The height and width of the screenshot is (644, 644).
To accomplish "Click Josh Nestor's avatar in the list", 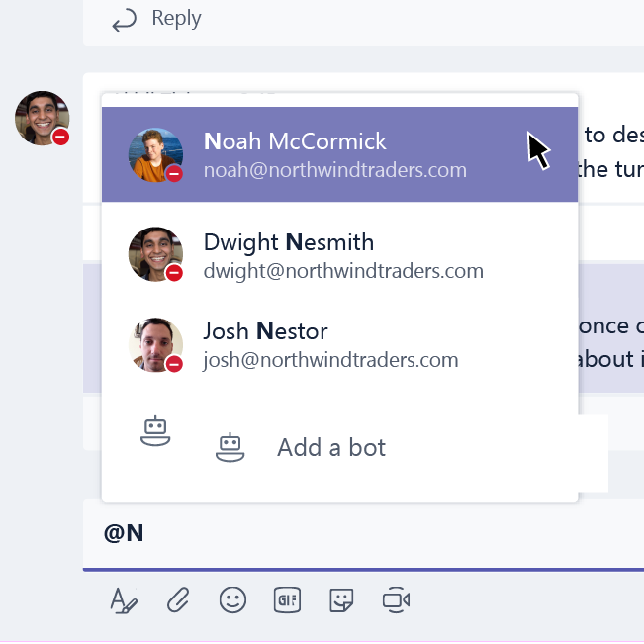I will [155, 344].
